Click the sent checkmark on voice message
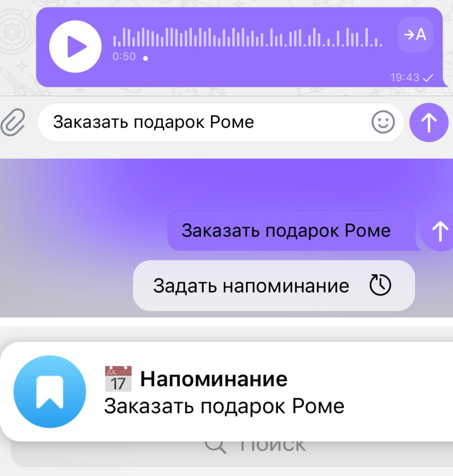 [x=428, y=78]
